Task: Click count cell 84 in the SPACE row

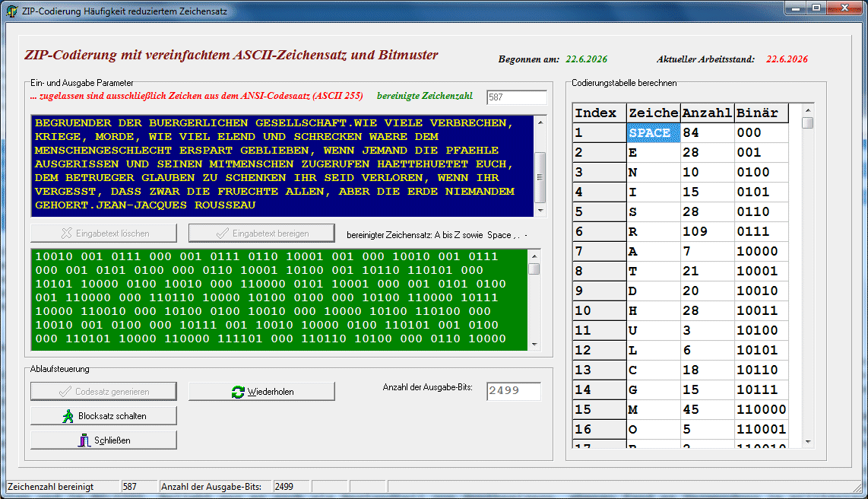Action: coord(707,133)
